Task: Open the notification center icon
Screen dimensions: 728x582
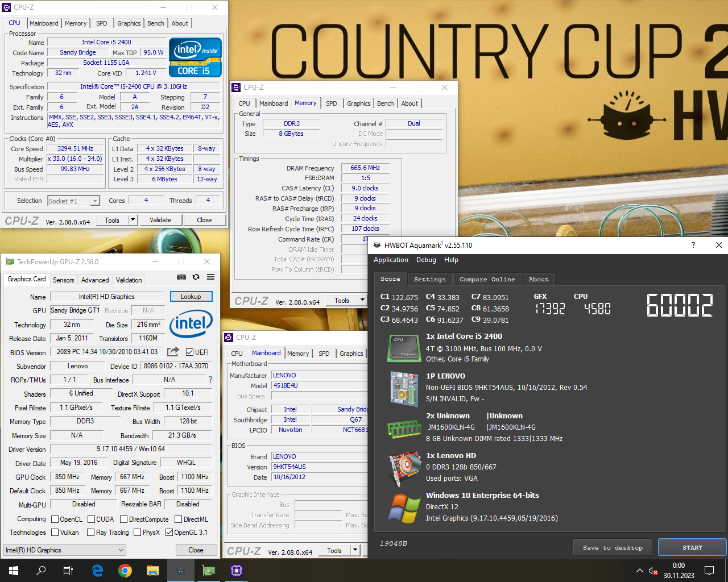Action: pyautogui.click(x=709, y=570)
